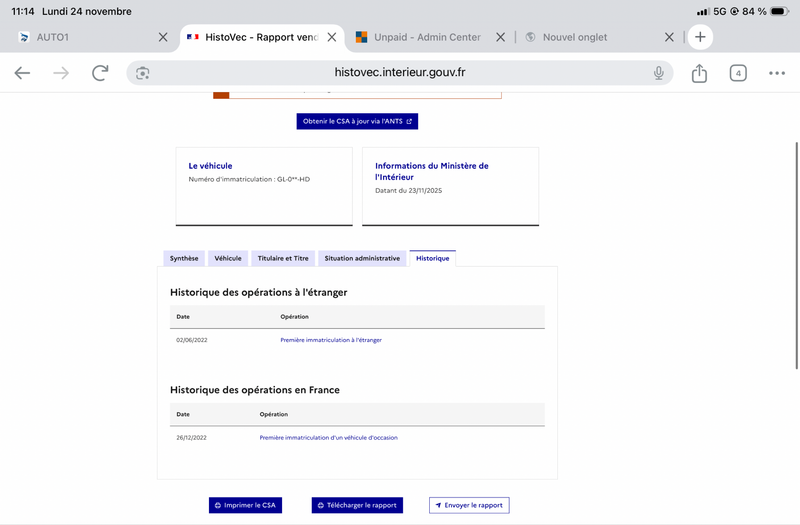Switch to the Unpaid - Admin Center tab
This screenshot has height=525, width=800.
(425, 37)
